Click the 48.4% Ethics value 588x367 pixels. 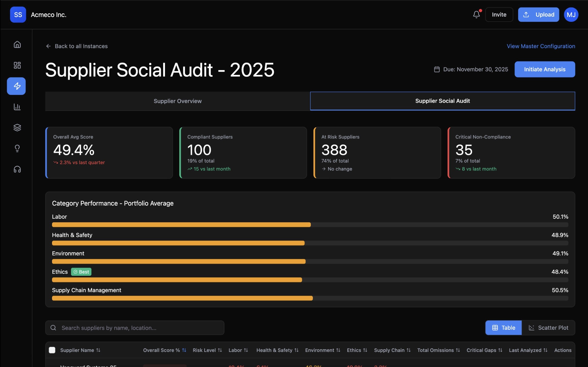click(560, 272)
